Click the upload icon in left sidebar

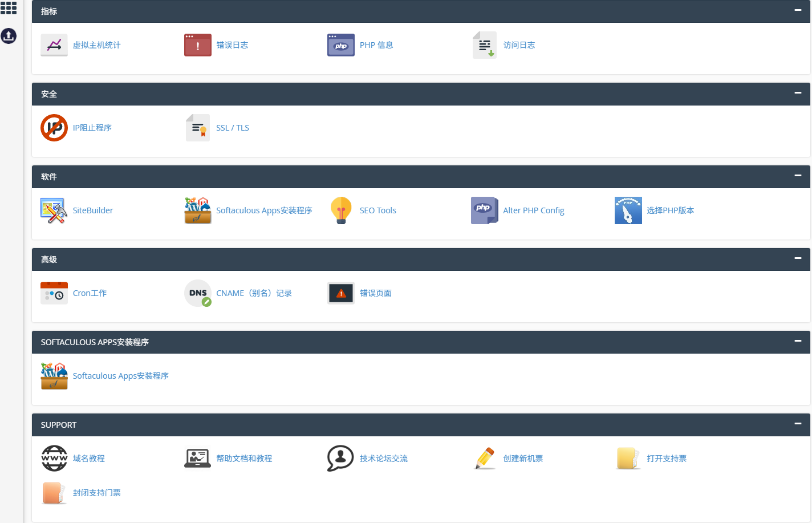click(9, 36)
